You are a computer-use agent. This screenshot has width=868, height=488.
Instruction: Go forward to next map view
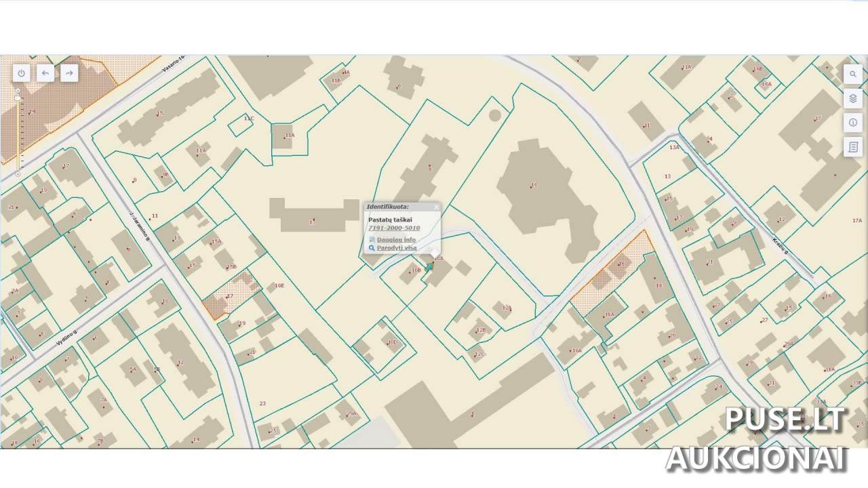click(68, 73)
